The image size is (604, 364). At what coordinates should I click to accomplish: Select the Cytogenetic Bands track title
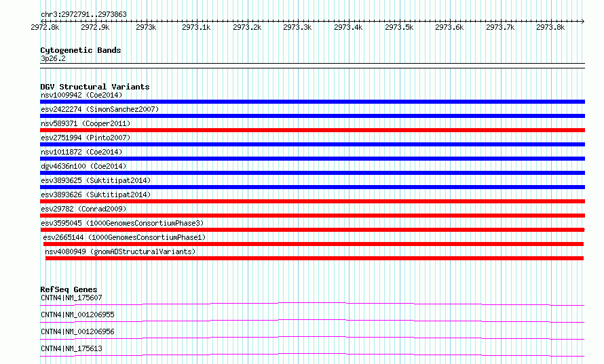point(81,50)
